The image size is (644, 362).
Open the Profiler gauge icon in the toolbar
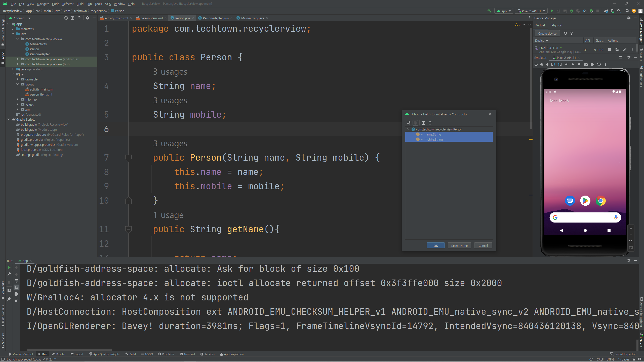(x=585, y=11)
